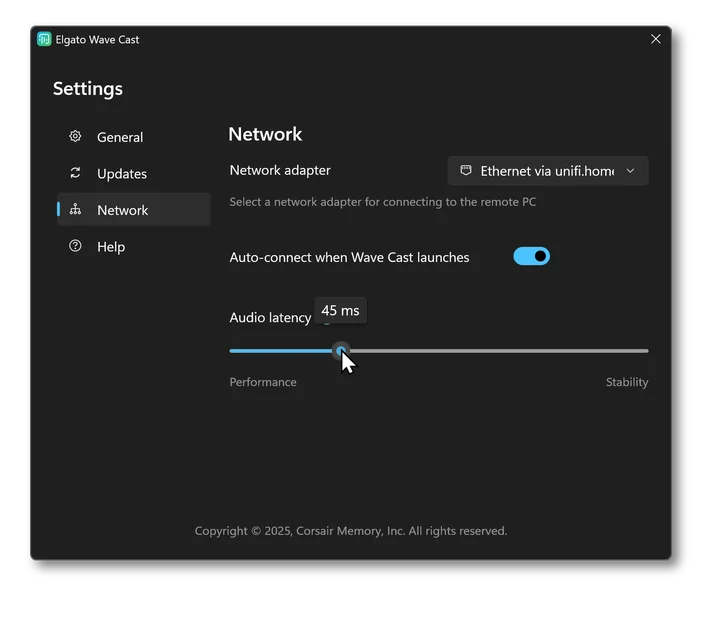The image size is (702, 617).
Task: Click the Audio latency slider handle
Action: click(x=341, y=351)
